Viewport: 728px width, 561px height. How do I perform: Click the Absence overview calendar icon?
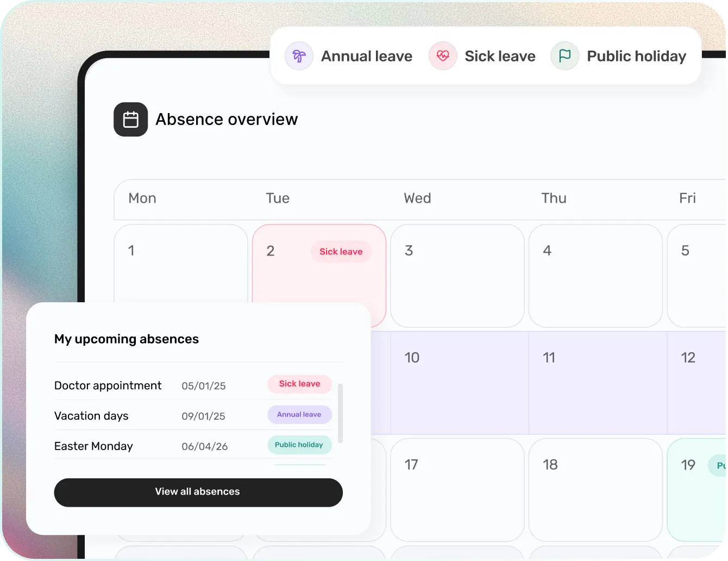coord(130,120)
